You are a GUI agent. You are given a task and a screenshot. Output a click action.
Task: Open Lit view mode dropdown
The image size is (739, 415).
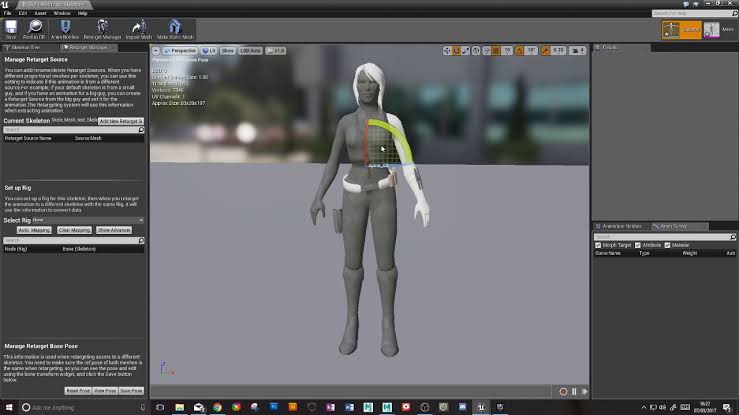click(x=209, y=50)
